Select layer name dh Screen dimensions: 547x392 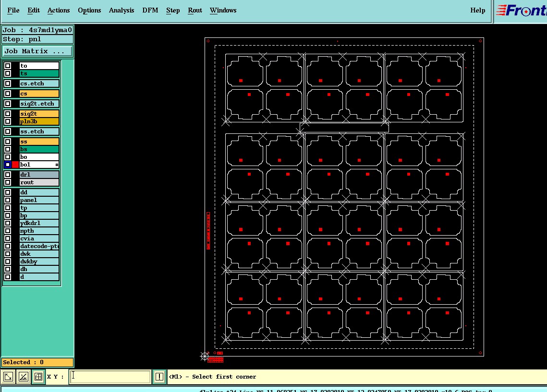[x=39, y=269]
